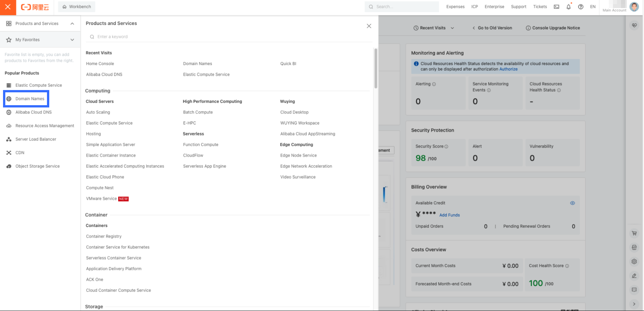Image resolution: width=644 pixels, height=311 pixels.
Task: Click the Object Storage Service icon
Action: (x=9, y=166)
